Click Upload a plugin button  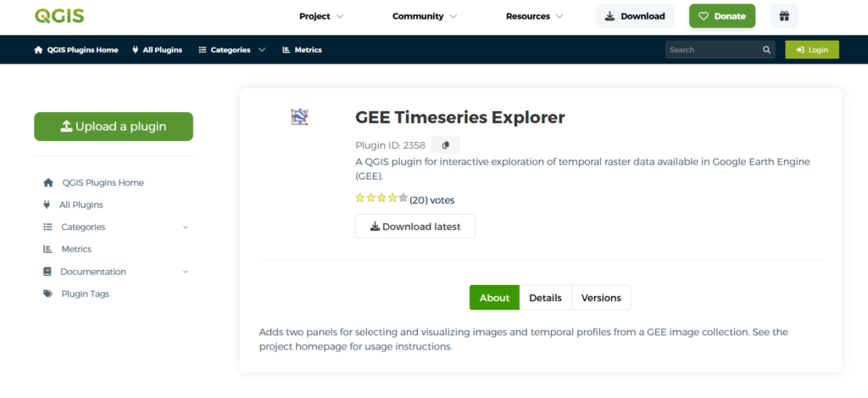(x=114, y=126)
